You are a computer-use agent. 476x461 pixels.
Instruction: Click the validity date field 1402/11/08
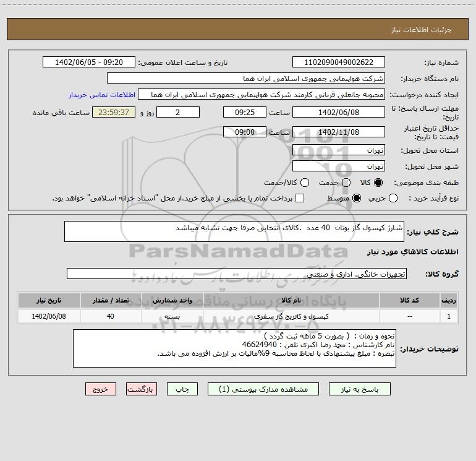point(339,132)
